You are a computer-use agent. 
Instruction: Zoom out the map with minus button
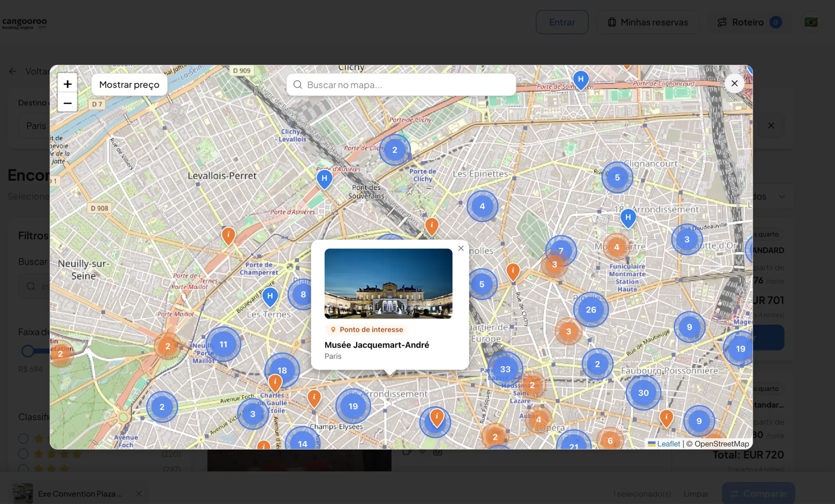pyautogui.click(x=68, y=103)
